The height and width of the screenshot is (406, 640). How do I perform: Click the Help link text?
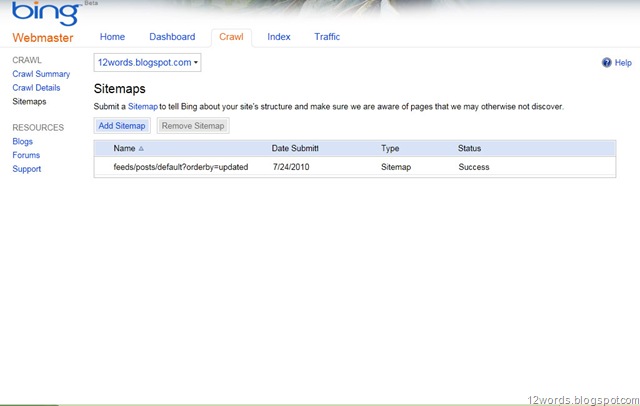(623, 63)
